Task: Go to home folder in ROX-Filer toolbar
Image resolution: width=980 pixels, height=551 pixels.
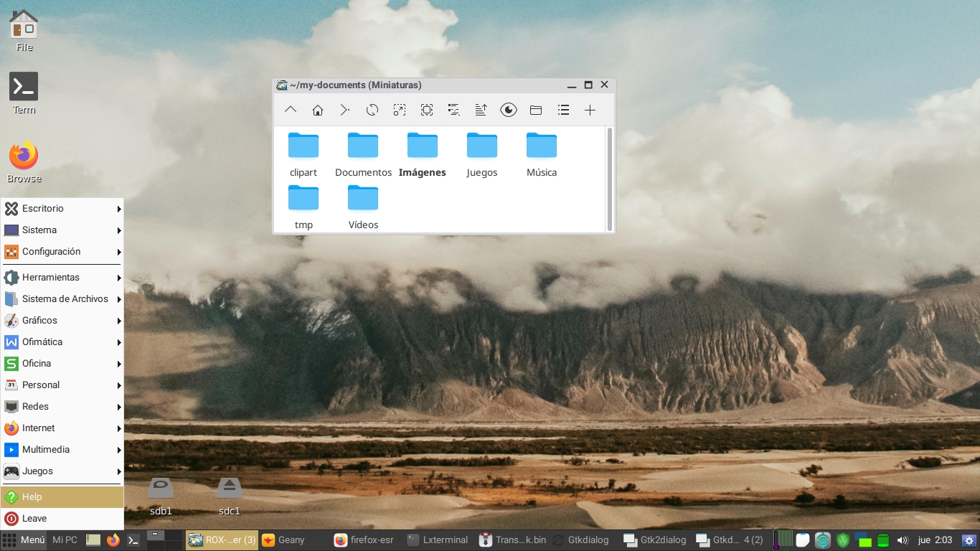Action: coord(317,110)
